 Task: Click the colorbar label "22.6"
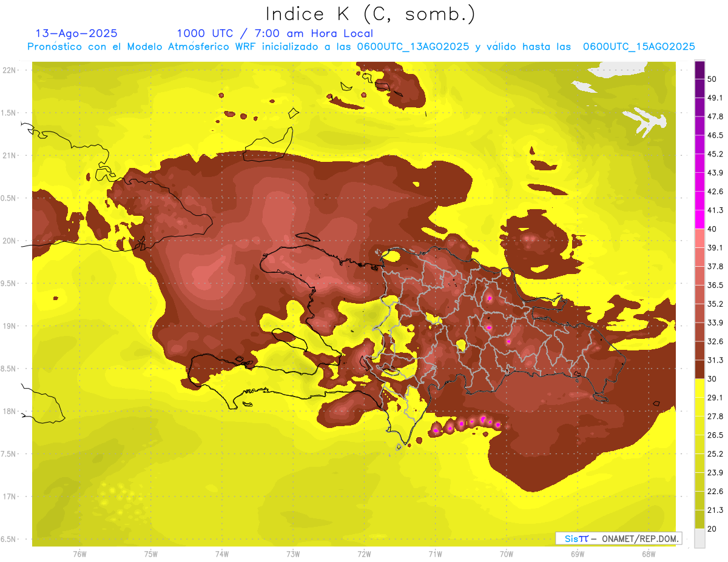(715, 492)
